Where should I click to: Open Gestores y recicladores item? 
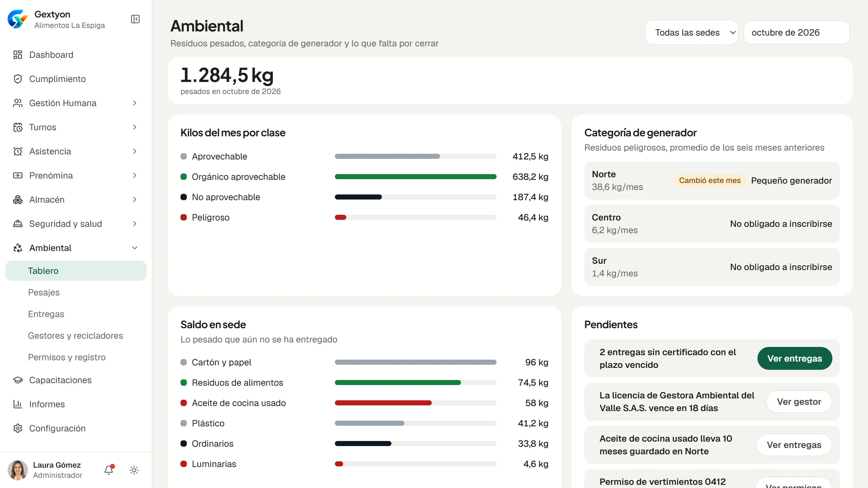click(76, 335)
